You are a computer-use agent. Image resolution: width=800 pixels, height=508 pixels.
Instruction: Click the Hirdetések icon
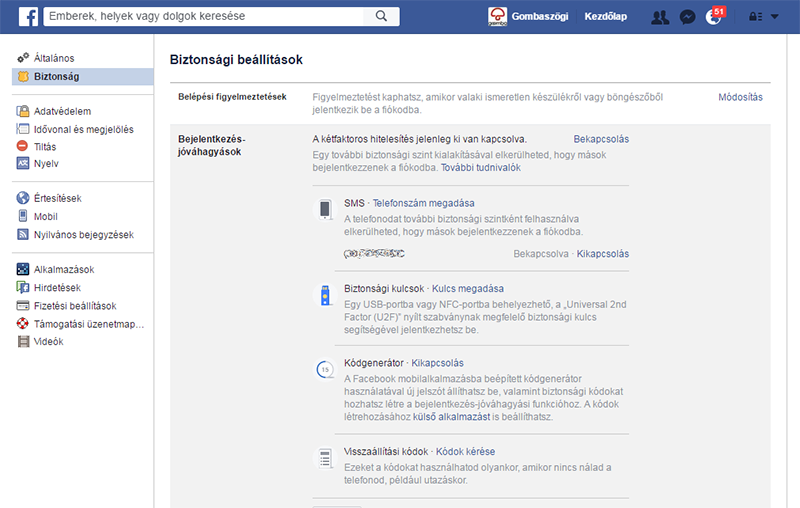tap(23, 288)
